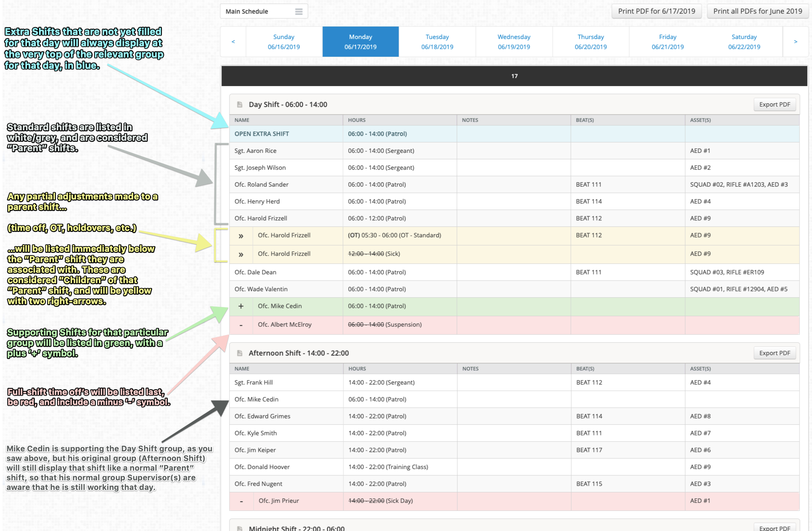Select the OPEN EXTRA SHIFT row
The width and height of the screenshot is (812, 531).
(x=514, y=134)
